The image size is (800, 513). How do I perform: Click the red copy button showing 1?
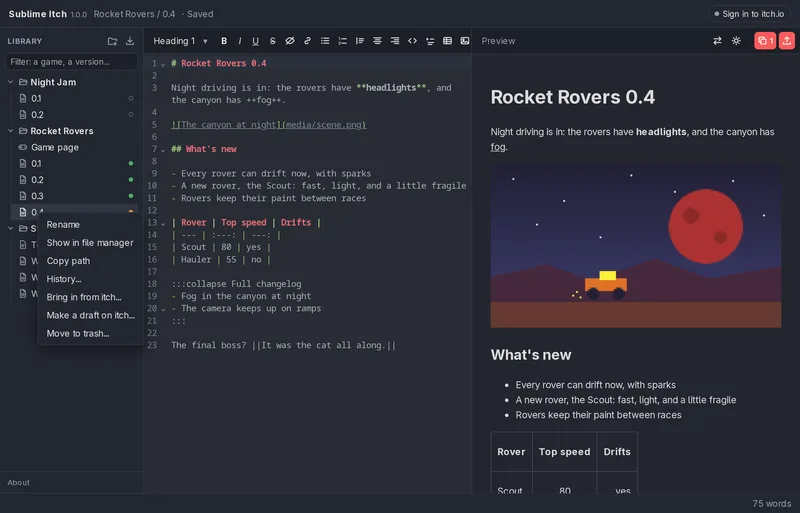765,41
